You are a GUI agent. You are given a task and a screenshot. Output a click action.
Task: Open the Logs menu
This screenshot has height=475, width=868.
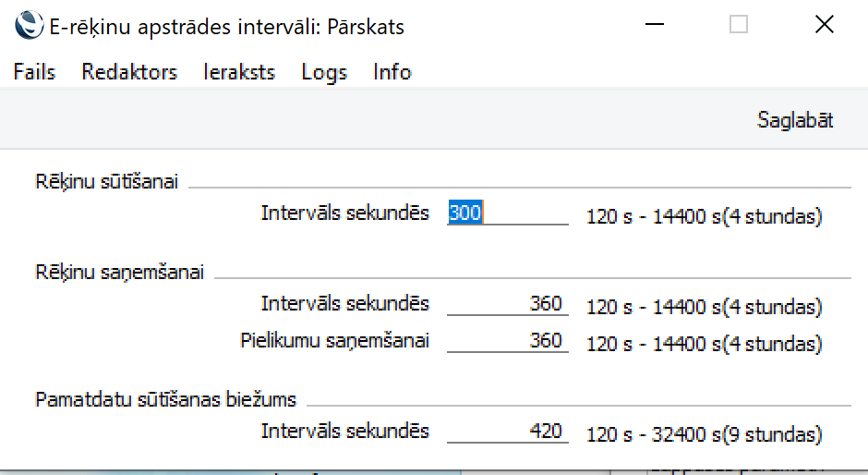324,72
